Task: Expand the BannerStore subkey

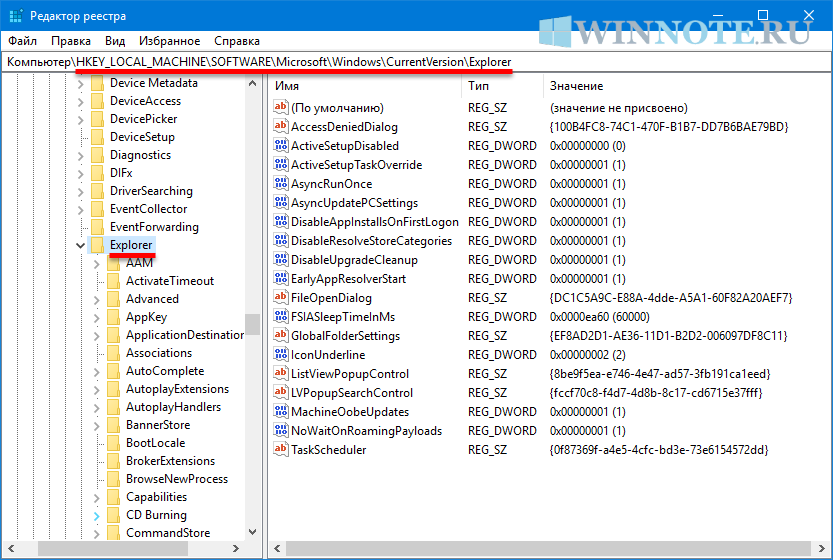Action: coord(96,426)
